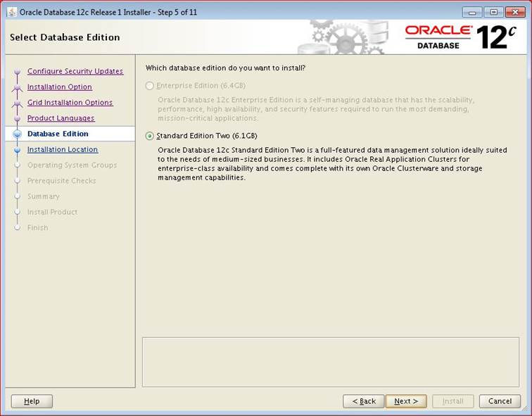532x416 pixels.
Task: Click the Grid Installation Options node icon
Action: (x=17, y=103)
